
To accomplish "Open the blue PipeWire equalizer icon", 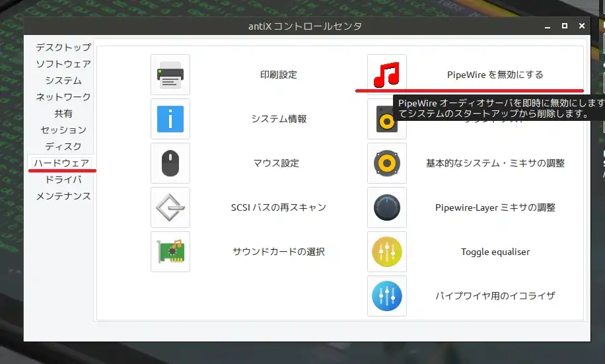I will click(386, 296).
